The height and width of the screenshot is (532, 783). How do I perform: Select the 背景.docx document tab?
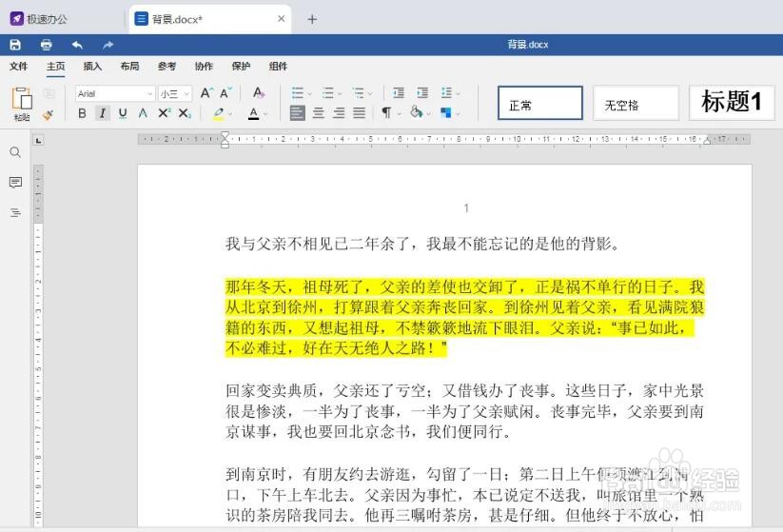pos(209,19)
